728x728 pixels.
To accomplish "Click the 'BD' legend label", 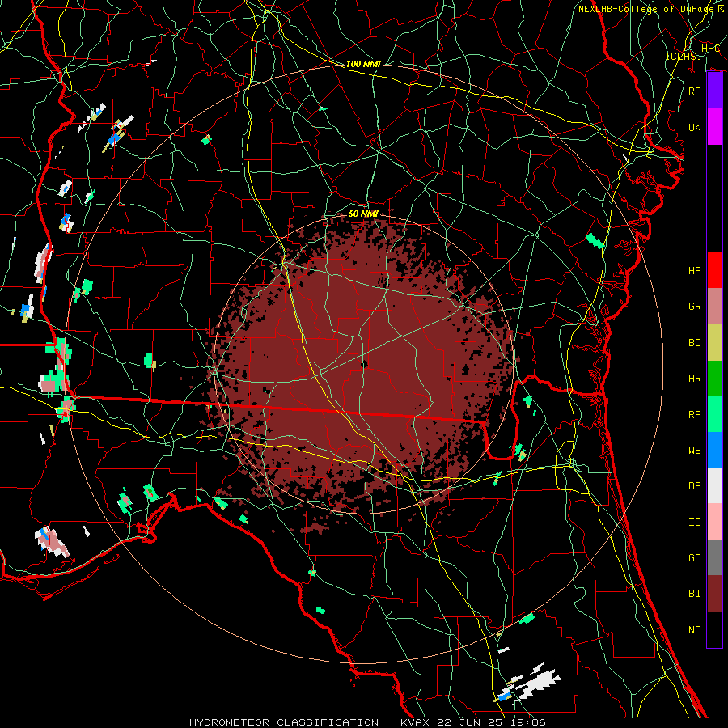I will point(695,343).
